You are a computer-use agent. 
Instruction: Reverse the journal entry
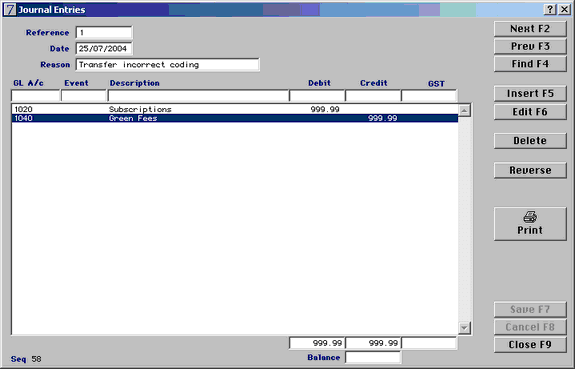(530, 171)
